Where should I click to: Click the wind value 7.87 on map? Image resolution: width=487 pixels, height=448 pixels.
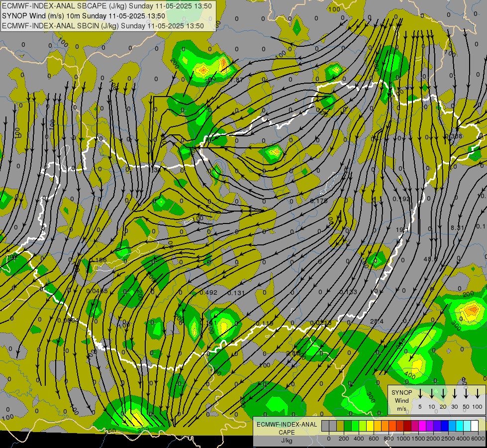[x=238, y=80]
